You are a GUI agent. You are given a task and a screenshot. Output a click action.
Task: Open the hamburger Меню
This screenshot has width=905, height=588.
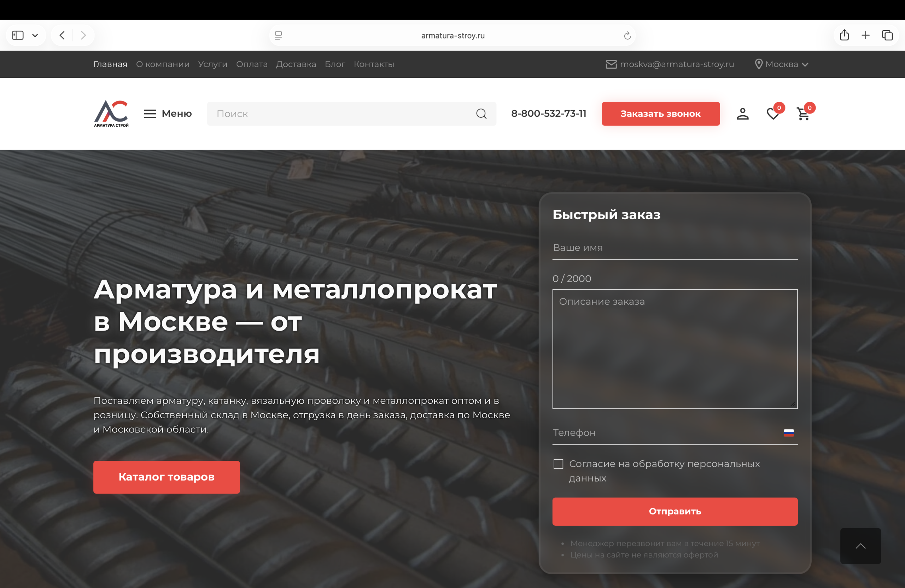pyautogui.click(x=168, y=114)
